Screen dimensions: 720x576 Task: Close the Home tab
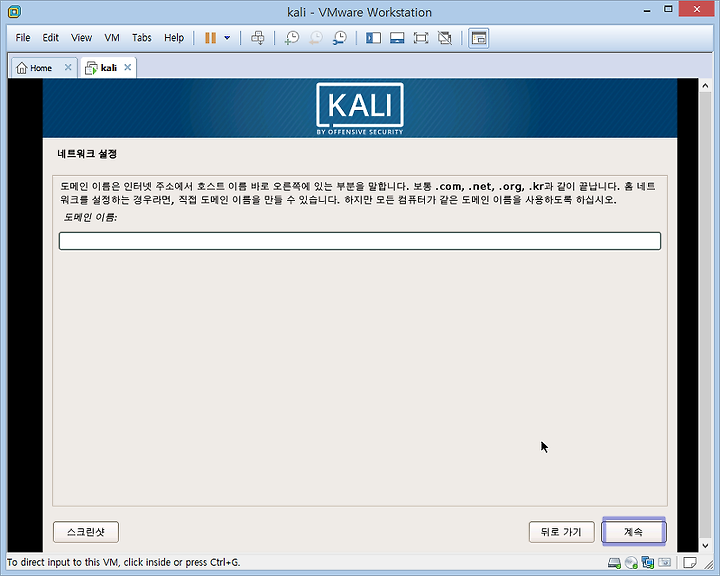coord(68,68)
